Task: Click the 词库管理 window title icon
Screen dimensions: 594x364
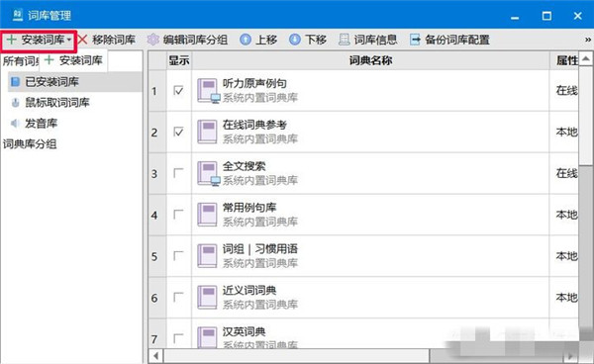Action: point(18,15)
